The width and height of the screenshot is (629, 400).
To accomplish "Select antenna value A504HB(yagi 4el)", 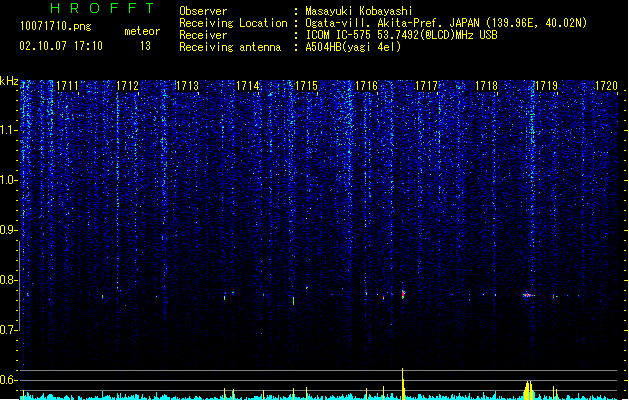I will tap(353, 47).
